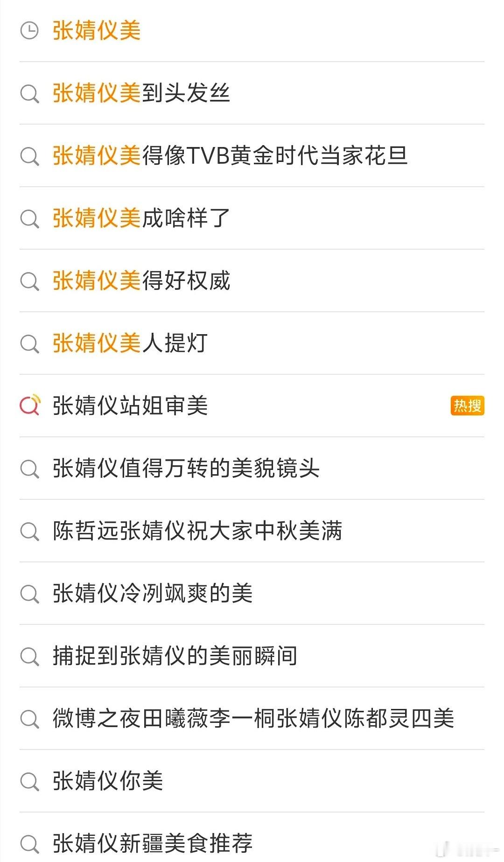Click magnifier icon beside 张婧仪美成啥样了

[29, 218]
